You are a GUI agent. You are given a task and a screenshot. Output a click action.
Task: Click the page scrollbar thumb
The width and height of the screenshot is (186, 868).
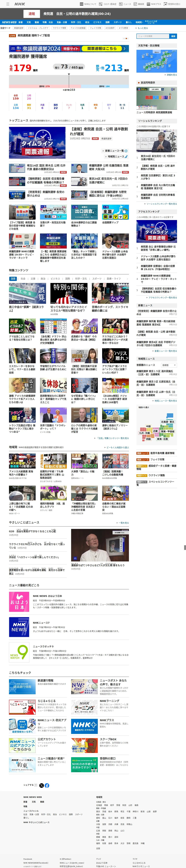pos(185,547)
